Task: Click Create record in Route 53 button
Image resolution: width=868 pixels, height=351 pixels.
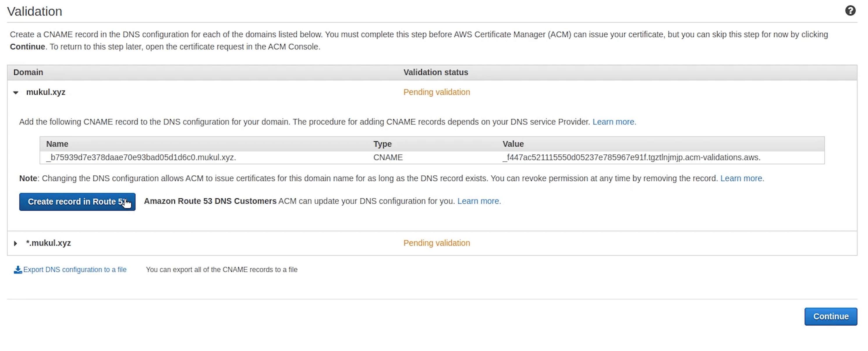Action: (77, 202)
